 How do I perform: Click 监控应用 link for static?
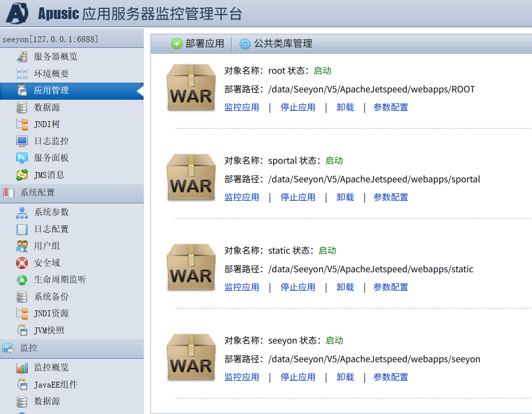(x=241, y=287)
